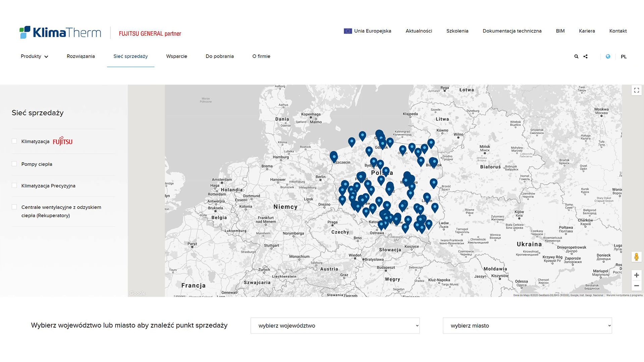Viewport: 644px width, 362px height.
Task: Tick Klimatyzacja Precyzyjna checkbox
Action: click(x=14, y=185)
